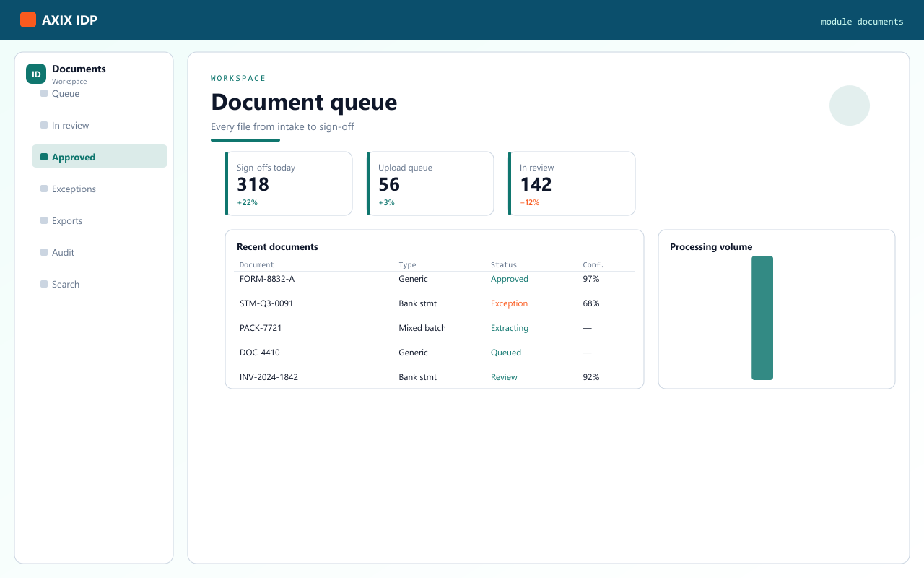924x578 pixels.
Task: Select the Approved sidebar item
Action: tap(100, 158)
